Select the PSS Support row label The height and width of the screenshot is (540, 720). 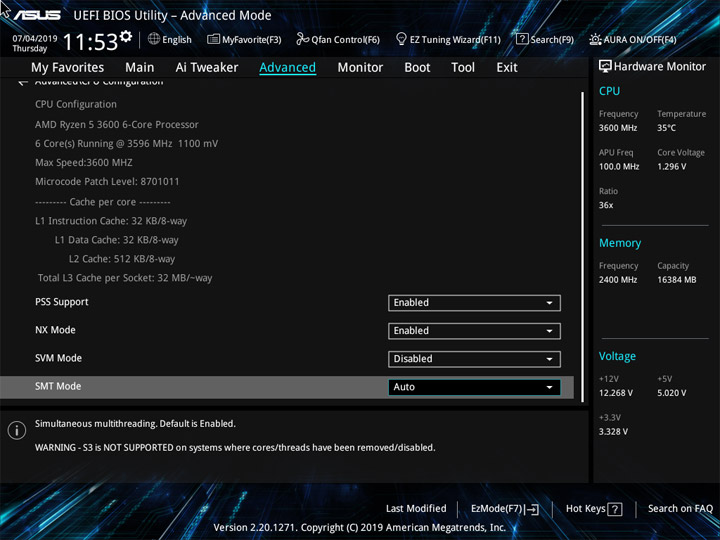point(62,302)
